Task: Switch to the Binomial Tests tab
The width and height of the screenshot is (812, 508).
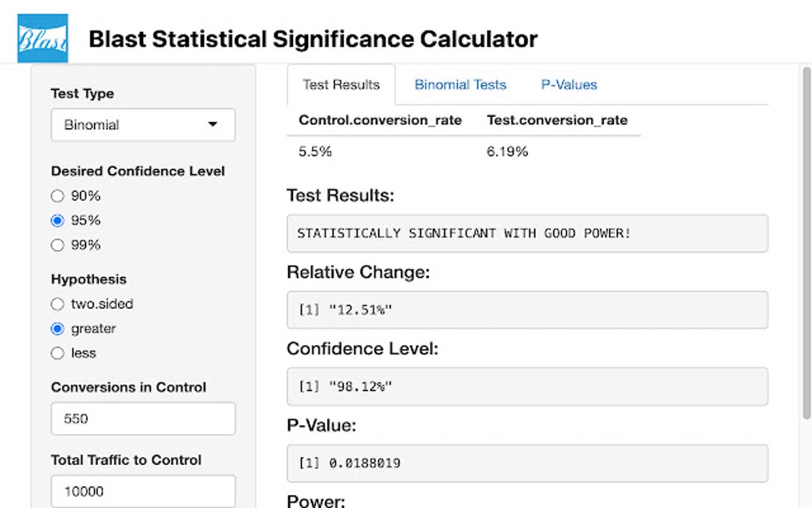Action: 459,84
